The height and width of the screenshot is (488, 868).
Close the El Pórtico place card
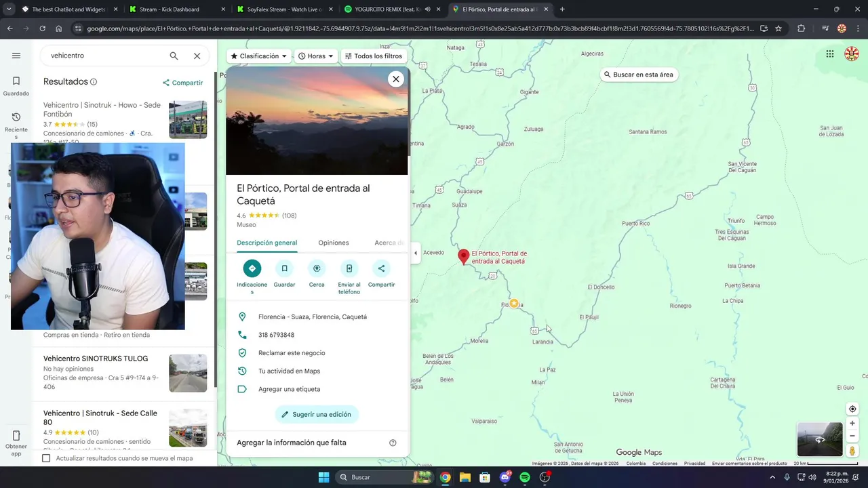tap(396, 79)
